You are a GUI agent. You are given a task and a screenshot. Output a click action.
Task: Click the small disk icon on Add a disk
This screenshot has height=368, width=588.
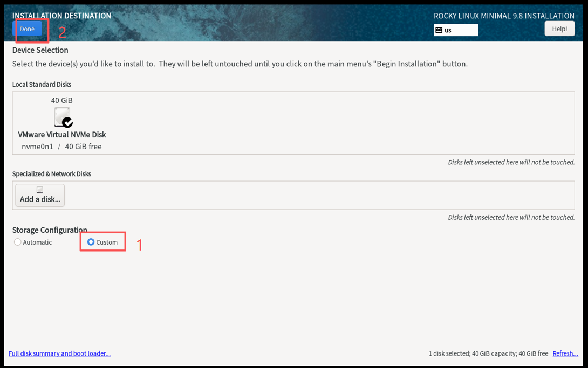pos(40,190)
